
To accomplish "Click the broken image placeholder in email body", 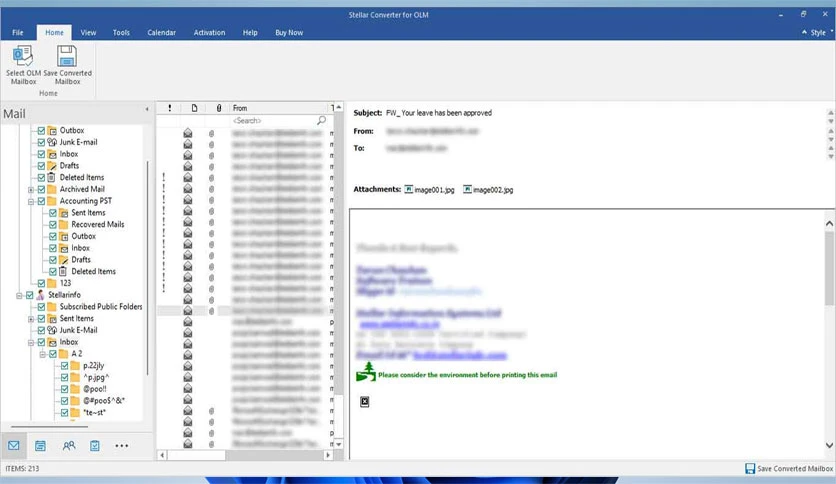I will point(365,401).
